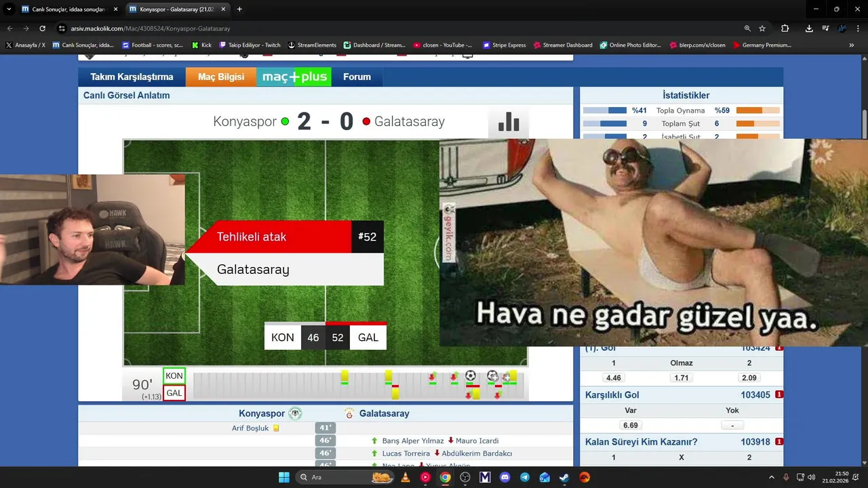Click the page vertical scrollbar thumb

(x=864, y=123)
